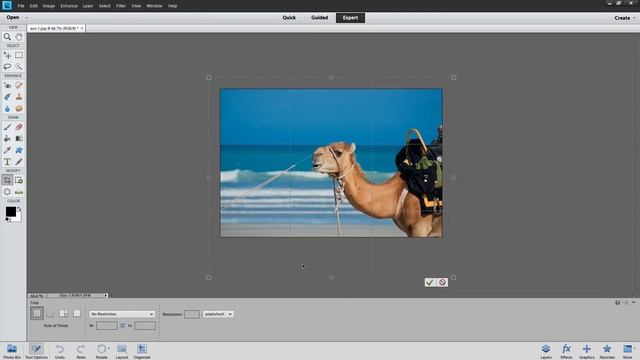Open the No Restriction aspect ratio dropdown

point(122,314)
